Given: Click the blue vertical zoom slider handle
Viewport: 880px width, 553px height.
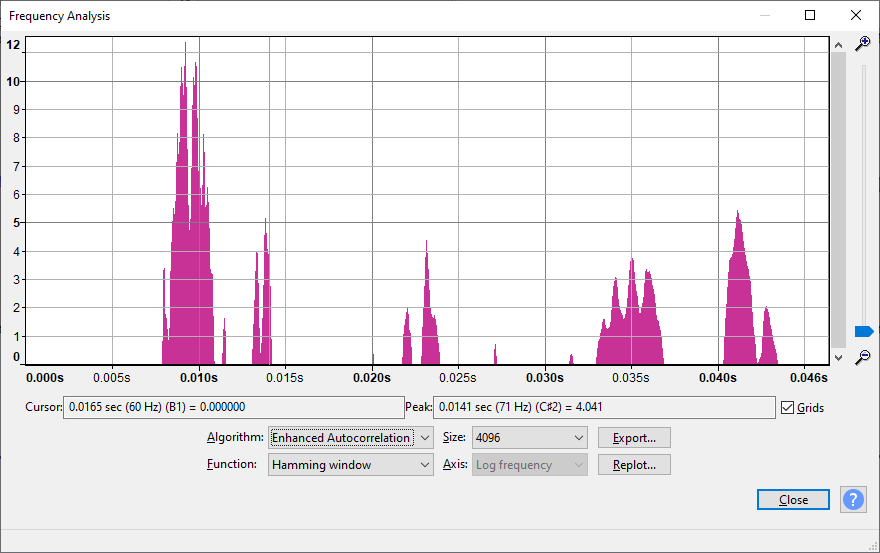Looking at the screenshot, I should 864,331.
